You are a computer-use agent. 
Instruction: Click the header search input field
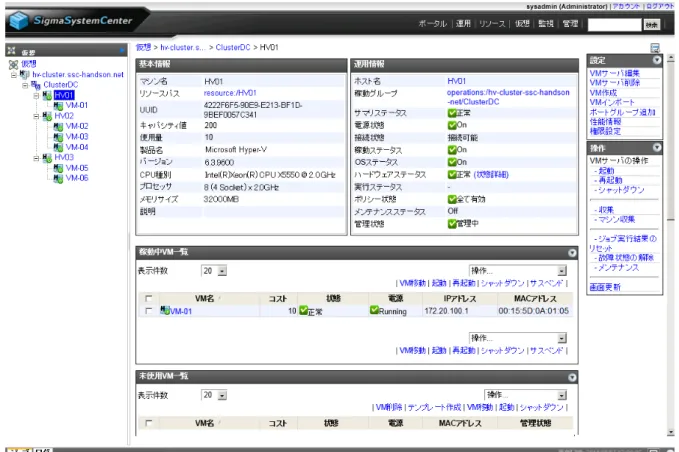[x=614, y=25]
